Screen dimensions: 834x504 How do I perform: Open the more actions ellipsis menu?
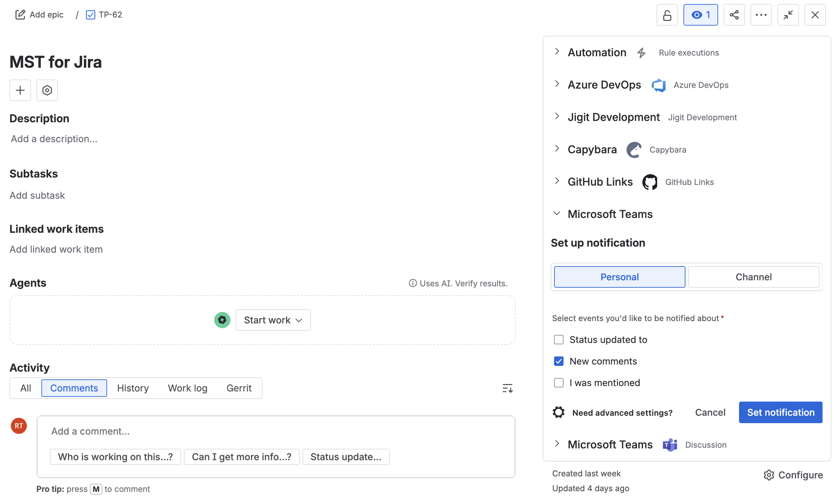[761, 15]
